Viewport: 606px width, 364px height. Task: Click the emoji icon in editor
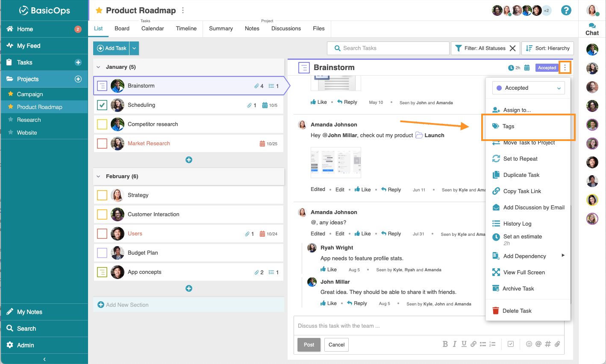(529, 344)
